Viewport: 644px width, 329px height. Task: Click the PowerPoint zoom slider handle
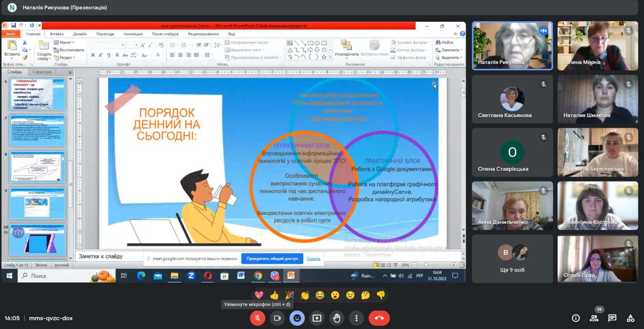426,265
